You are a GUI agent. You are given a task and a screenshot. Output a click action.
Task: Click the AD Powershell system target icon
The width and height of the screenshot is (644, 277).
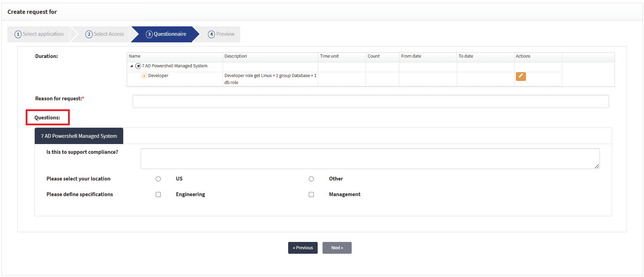point(138,66)
